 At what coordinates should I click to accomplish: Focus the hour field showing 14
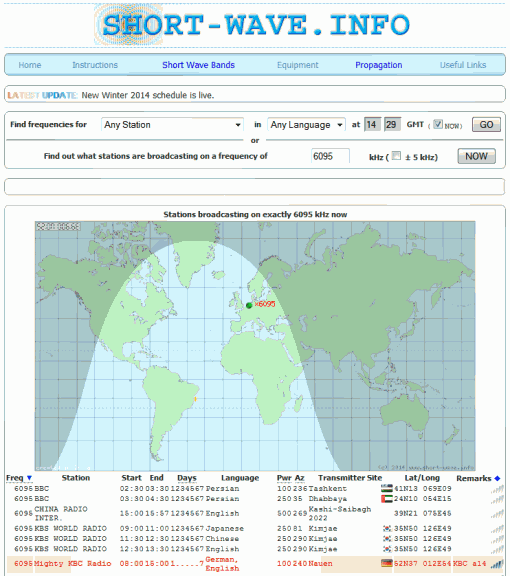pos(372,125)
